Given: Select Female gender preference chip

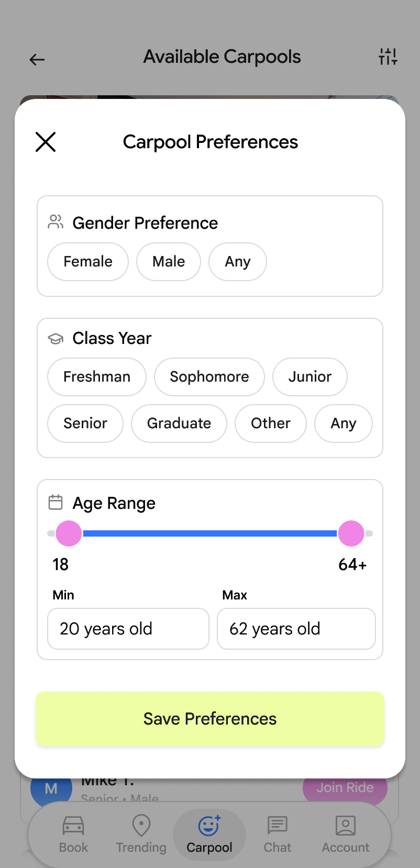Looking at the screenshot, I should point(88,262).
